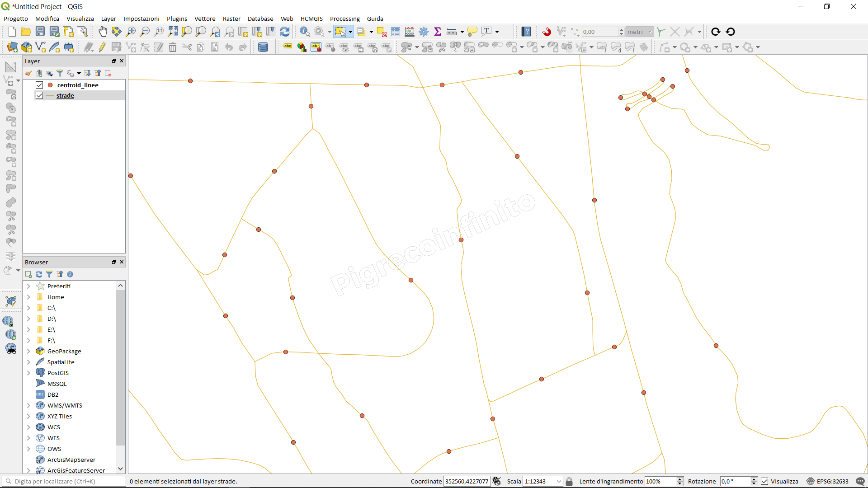Filter legend icon in Layer panel

pos(60,73)
